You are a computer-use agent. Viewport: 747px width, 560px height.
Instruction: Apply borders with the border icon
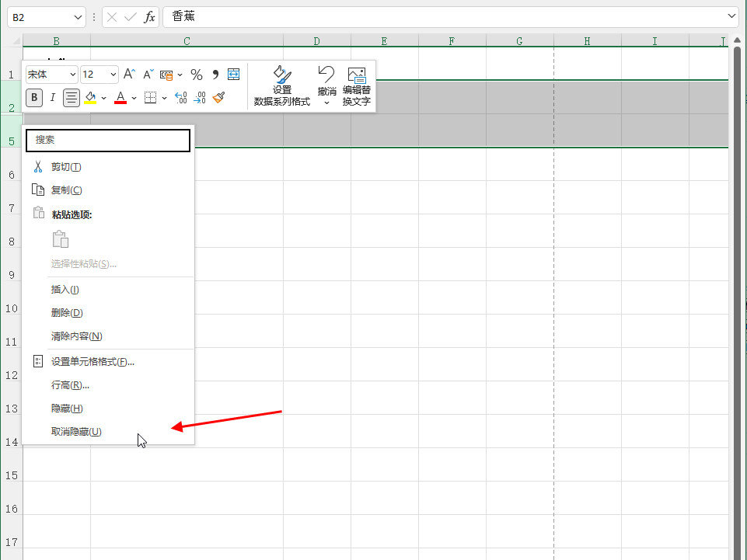click(150, 98)
